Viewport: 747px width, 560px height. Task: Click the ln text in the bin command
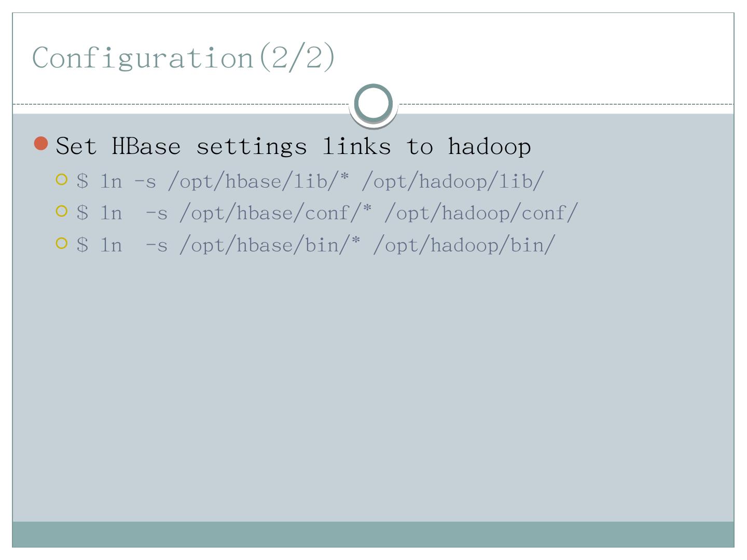[111, 245]
